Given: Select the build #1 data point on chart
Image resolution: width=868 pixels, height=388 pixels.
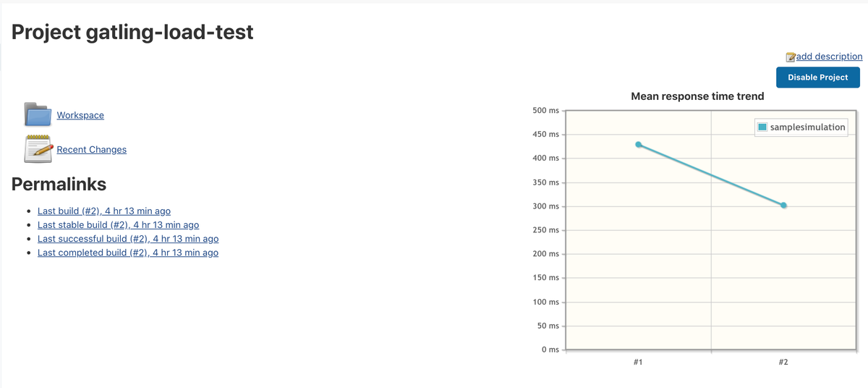Looking at the screenshot, I should tap(638, 144).
